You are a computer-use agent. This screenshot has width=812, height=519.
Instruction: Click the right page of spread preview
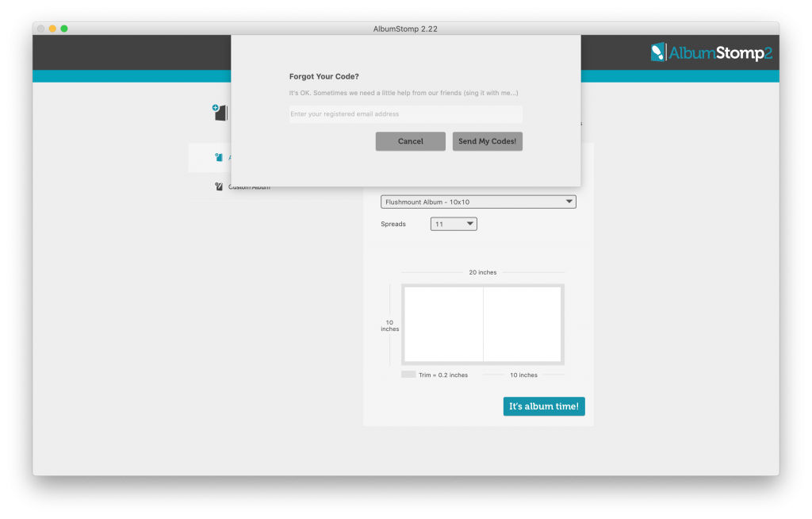pyautogui.click(x=522, y=324)
